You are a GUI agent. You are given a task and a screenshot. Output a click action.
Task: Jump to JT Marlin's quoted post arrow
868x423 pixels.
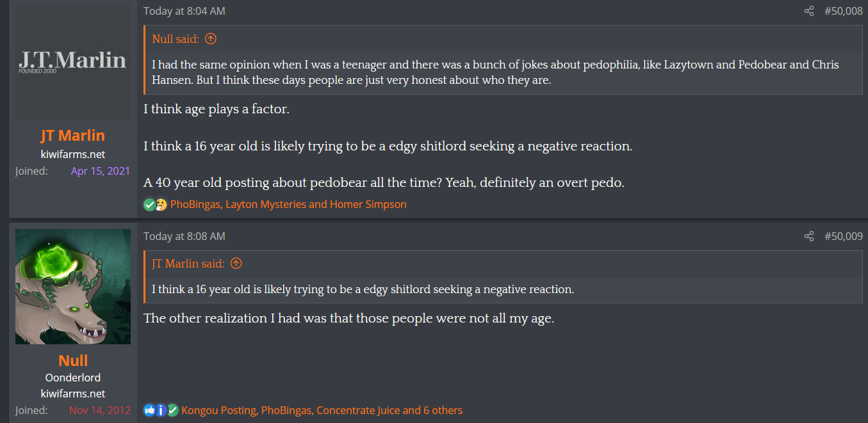[236, 264]
